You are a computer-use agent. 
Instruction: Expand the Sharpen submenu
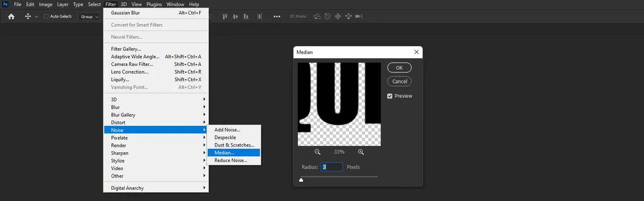[156, 153]
